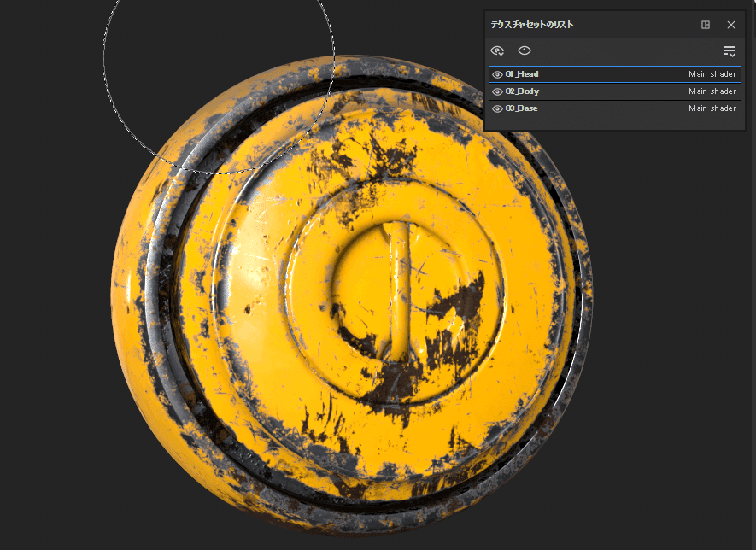The height and width of the screenshot is (550, 756).
Task: Open Main shader for 02_Body
Action: tap(712, 91)
